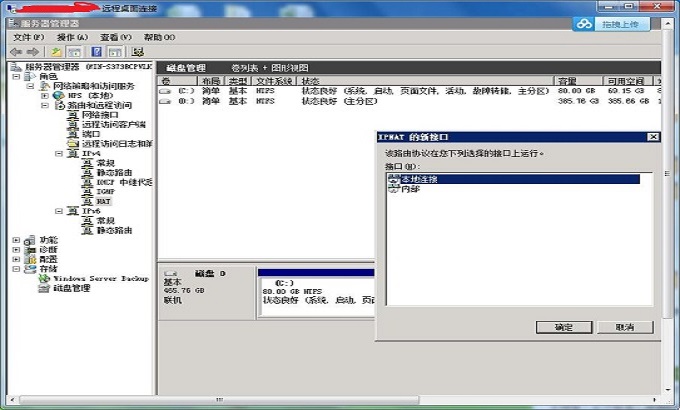
Task: Expand the 功能 tree node
Action: (x=15, y=240)
